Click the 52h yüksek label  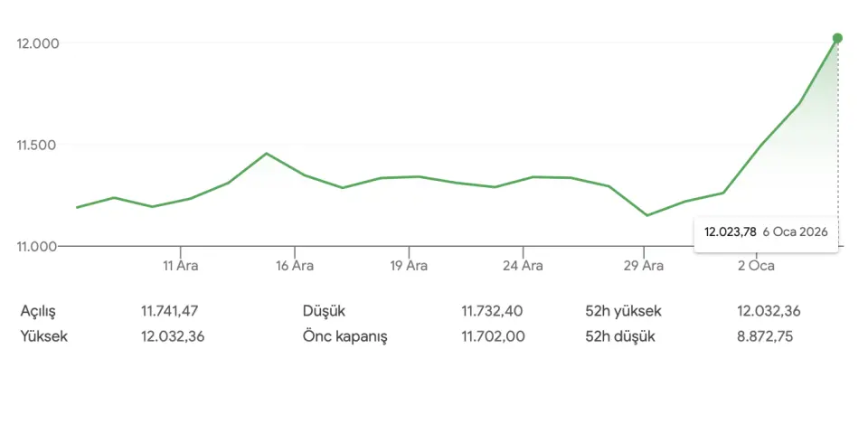tap(623, 311)
